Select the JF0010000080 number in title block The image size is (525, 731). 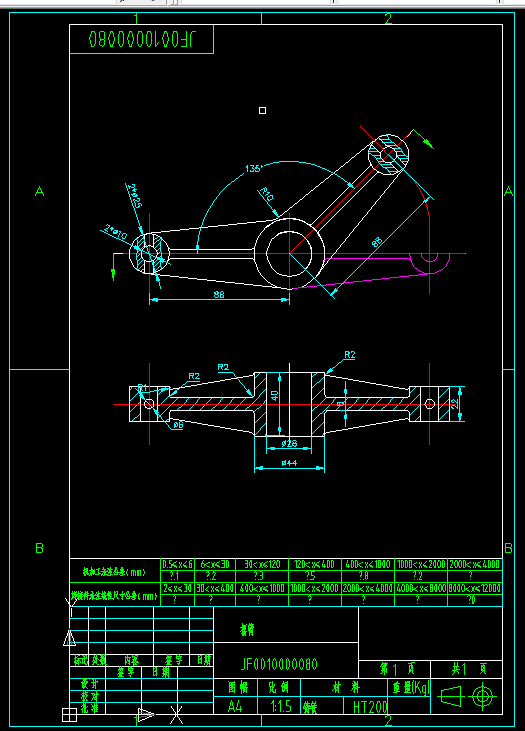(279, 664)
